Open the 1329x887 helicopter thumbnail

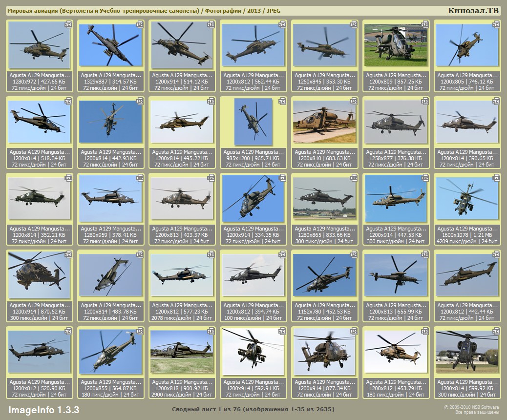pyautogui.click(x=110, y=45)
